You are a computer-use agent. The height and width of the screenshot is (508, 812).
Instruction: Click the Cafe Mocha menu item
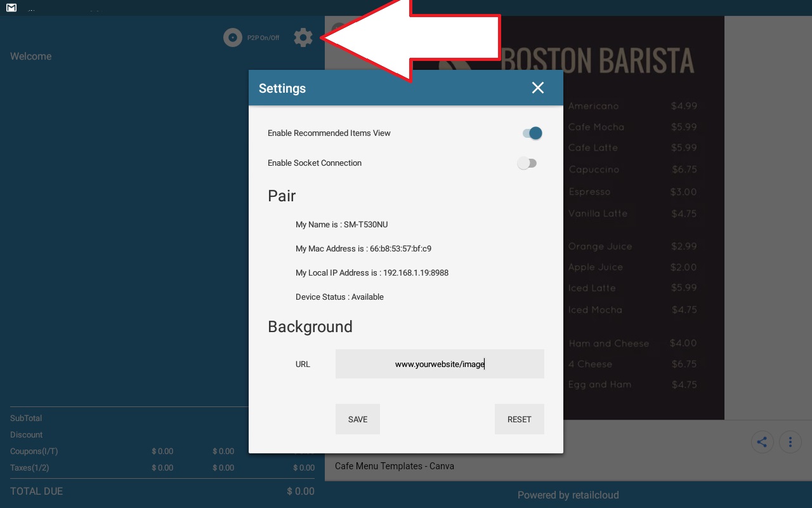596,127
